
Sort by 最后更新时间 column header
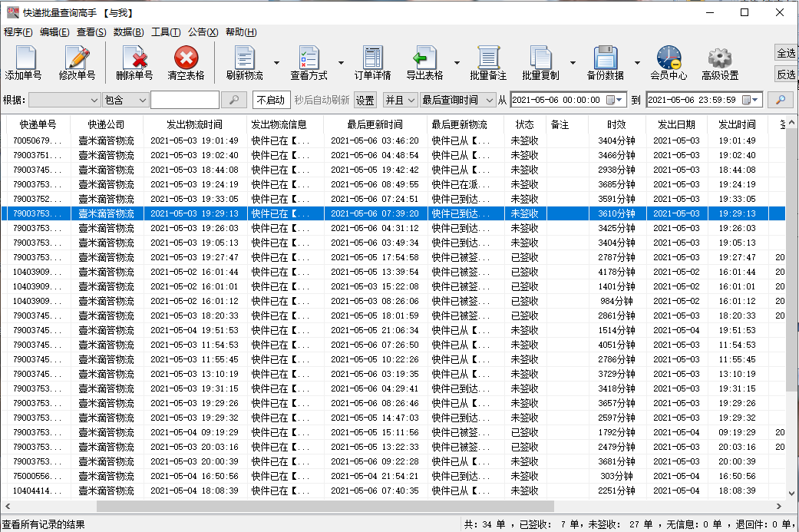[375, 124]
